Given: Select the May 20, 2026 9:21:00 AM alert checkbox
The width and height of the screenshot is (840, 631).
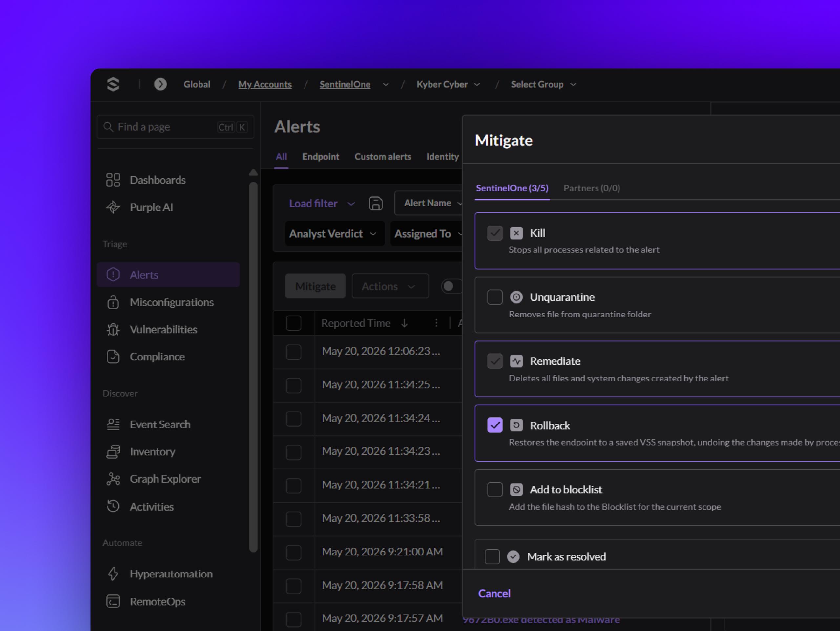Looking at the screenshot, I should click(x=294, y=552).
